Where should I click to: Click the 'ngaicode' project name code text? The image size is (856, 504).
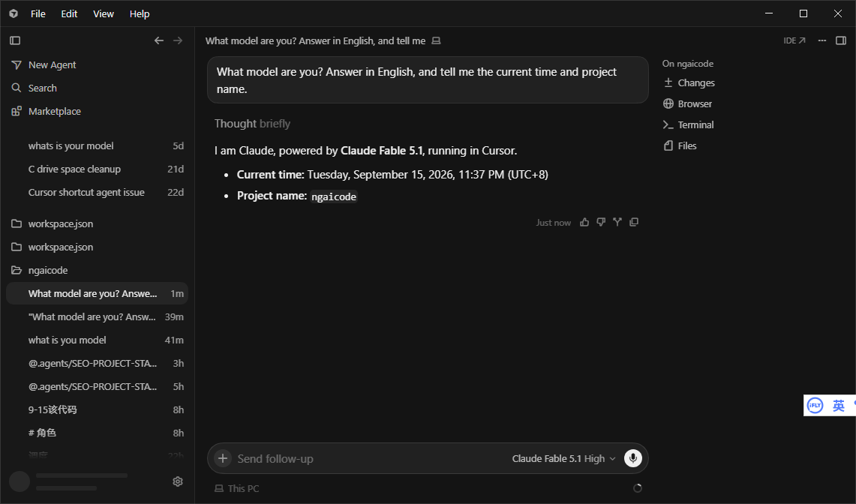tap(334, 196)
